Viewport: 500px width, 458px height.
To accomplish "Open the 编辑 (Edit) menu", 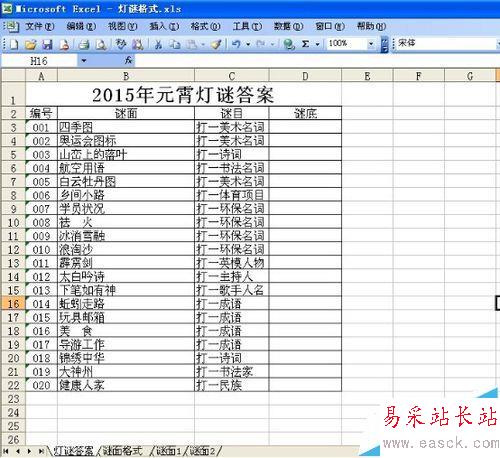I will point(81,26).
